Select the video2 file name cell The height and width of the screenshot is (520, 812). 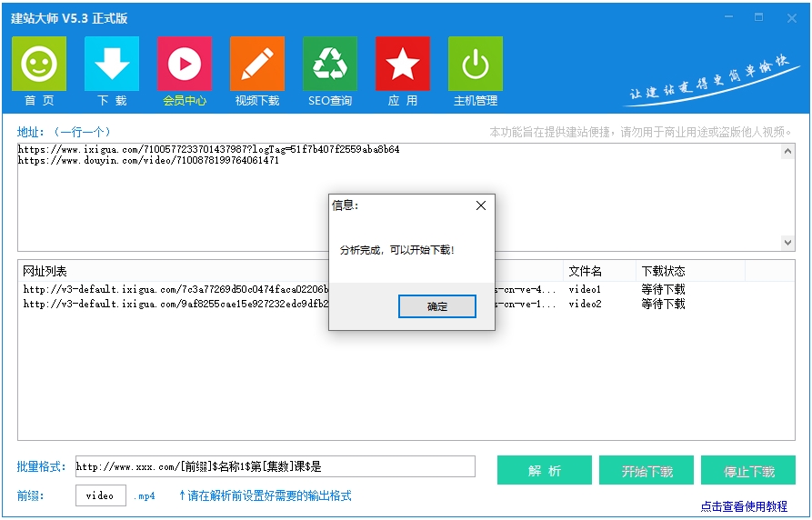click(586, 304)
